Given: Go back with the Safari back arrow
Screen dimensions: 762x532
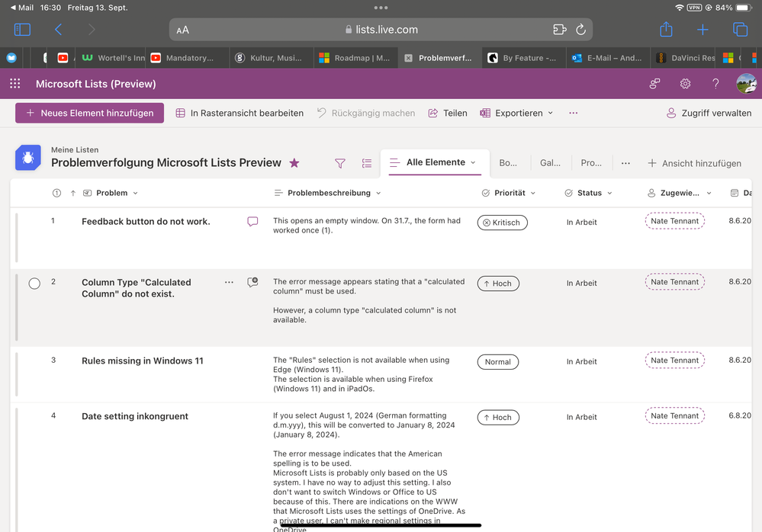Looking at the screenshot, I should [x=58, y=30].
